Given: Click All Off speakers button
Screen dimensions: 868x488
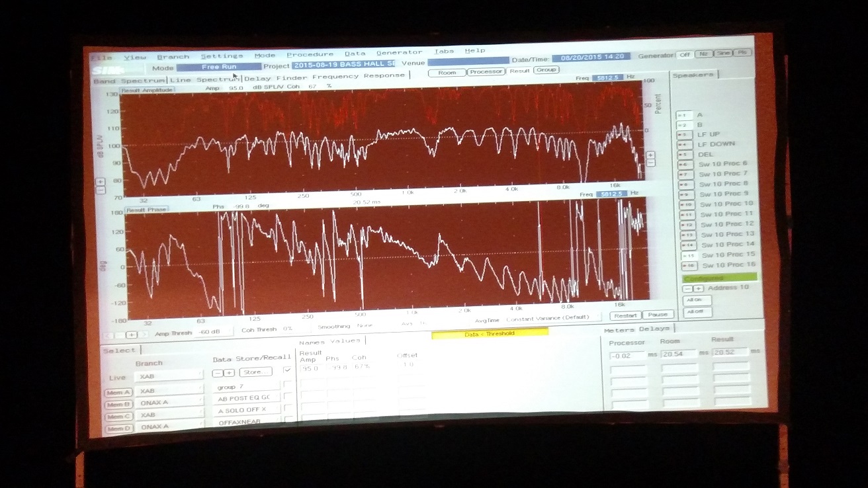Looking at the screenshot, I should coord(697,311).
